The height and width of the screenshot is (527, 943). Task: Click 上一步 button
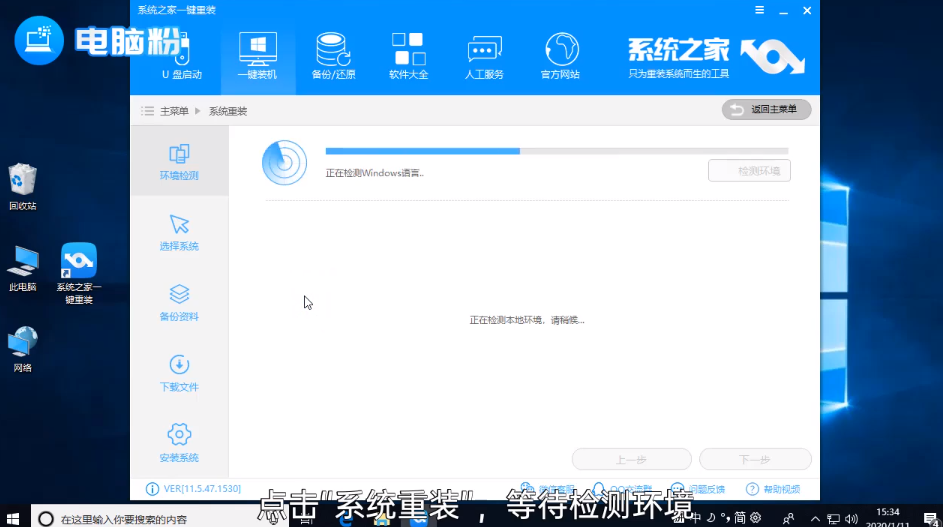[x=631, y=460]
